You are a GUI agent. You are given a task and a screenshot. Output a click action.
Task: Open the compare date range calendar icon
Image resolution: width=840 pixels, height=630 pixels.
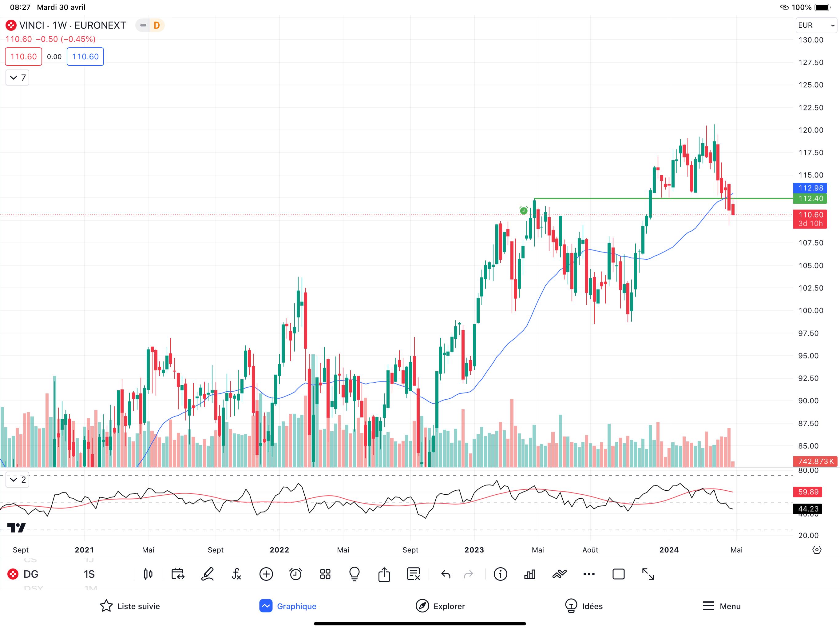point(178,574)
